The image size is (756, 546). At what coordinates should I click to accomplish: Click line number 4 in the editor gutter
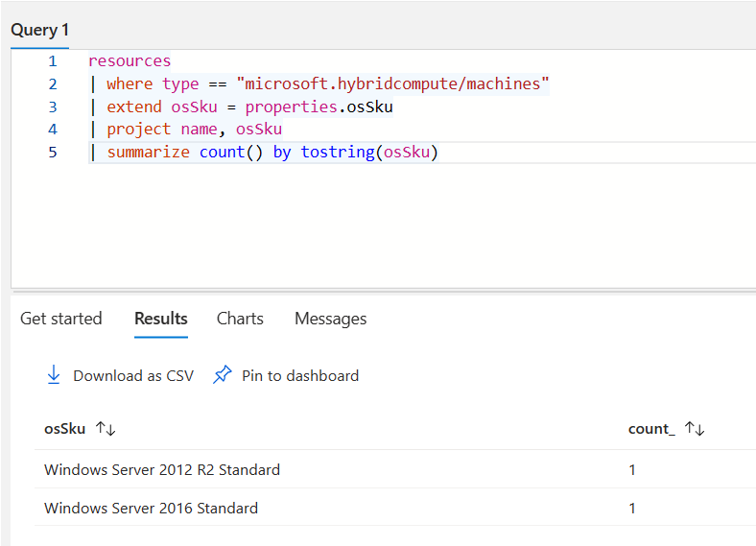point(53,130)
